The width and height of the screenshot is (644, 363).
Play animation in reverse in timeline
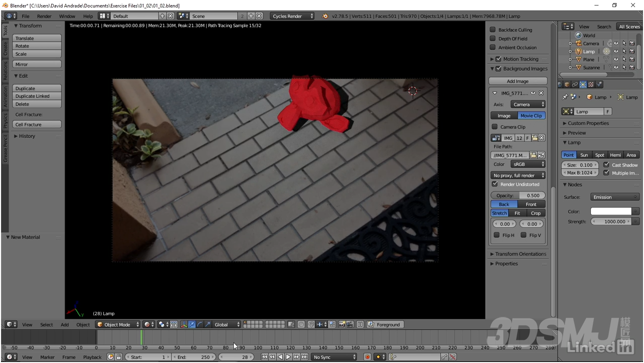280,357
